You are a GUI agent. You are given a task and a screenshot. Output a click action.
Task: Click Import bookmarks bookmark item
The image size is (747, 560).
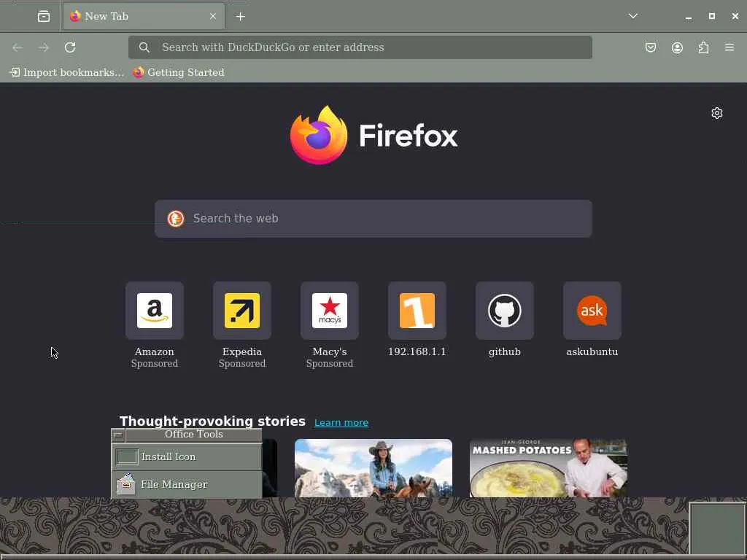click(x=67, y=72)
